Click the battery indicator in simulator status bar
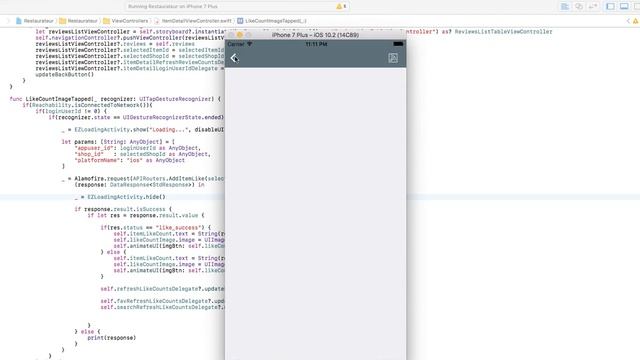The width and height of the screenshot is (640, 360). click(x=398, y=44)
